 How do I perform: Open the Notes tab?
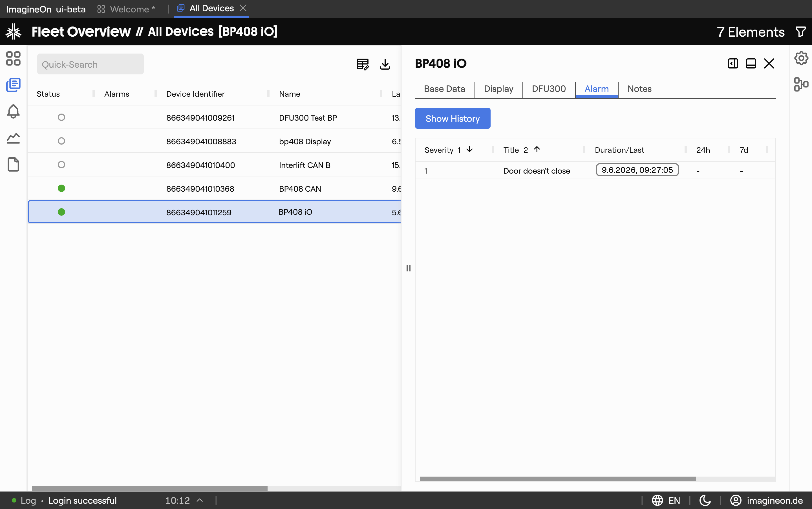tap(639, 89)
